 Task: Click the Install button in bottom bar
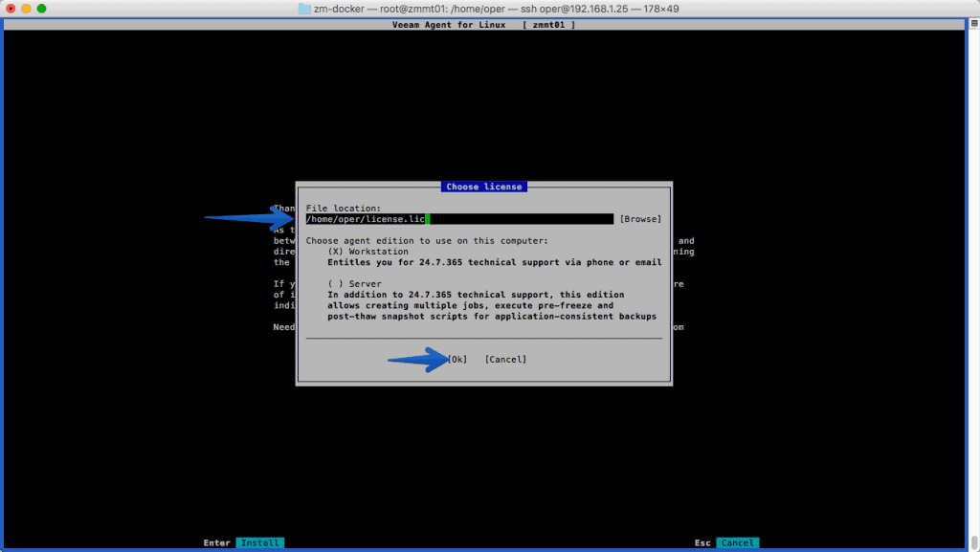(260, 542)
